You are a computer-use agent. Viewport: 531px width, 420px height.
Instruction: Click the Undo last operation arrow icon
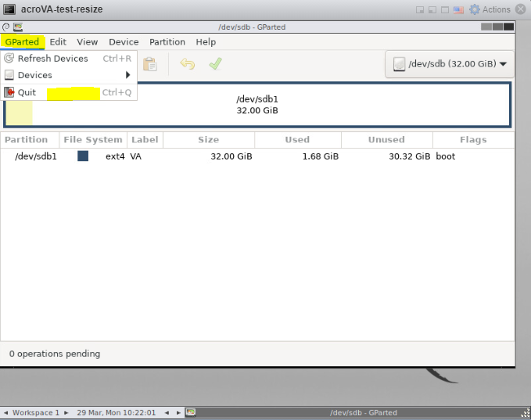pyautogui.click(x=187, y=63)
